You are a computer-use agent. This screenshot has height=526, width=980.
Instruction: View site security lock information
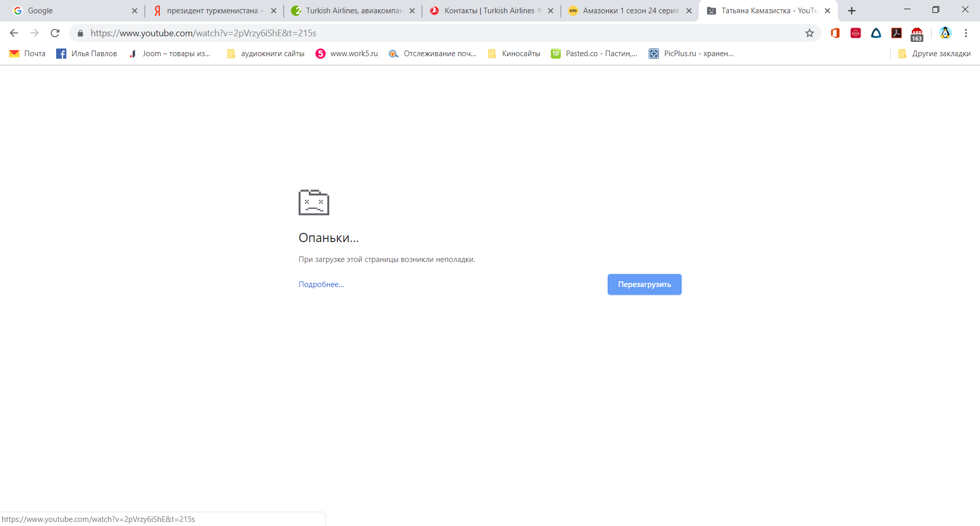point(80,33)
